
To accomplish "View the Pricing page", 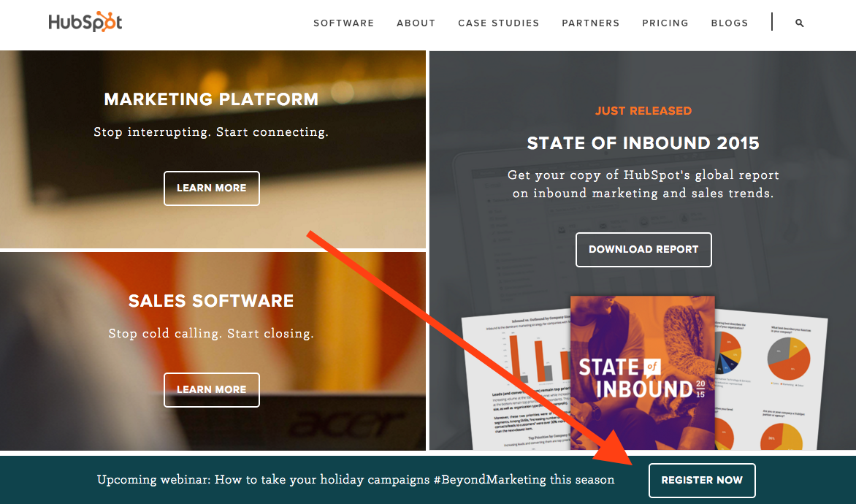I will 665,23.
